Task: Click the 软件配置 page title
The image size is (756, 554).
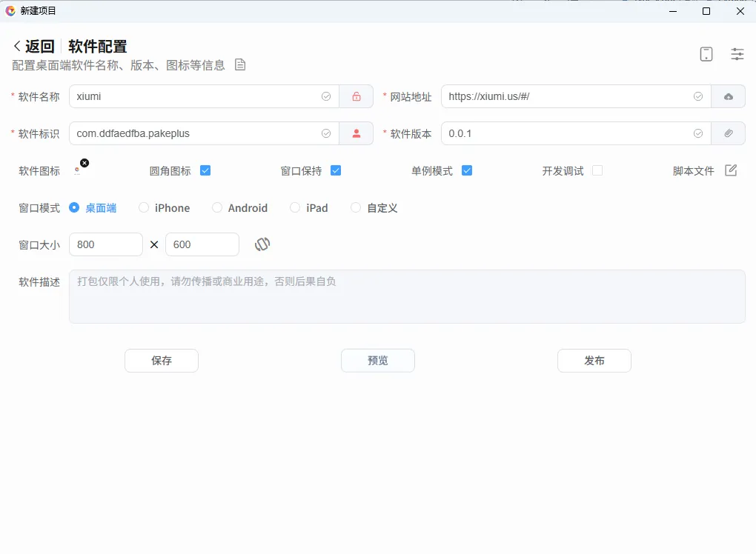Action: [97, 46]
